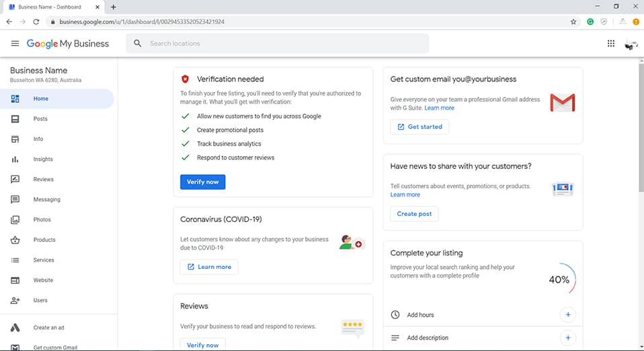Click Get started for custom email
Viewport: 644px width, 351px height.
pos(419,126)
